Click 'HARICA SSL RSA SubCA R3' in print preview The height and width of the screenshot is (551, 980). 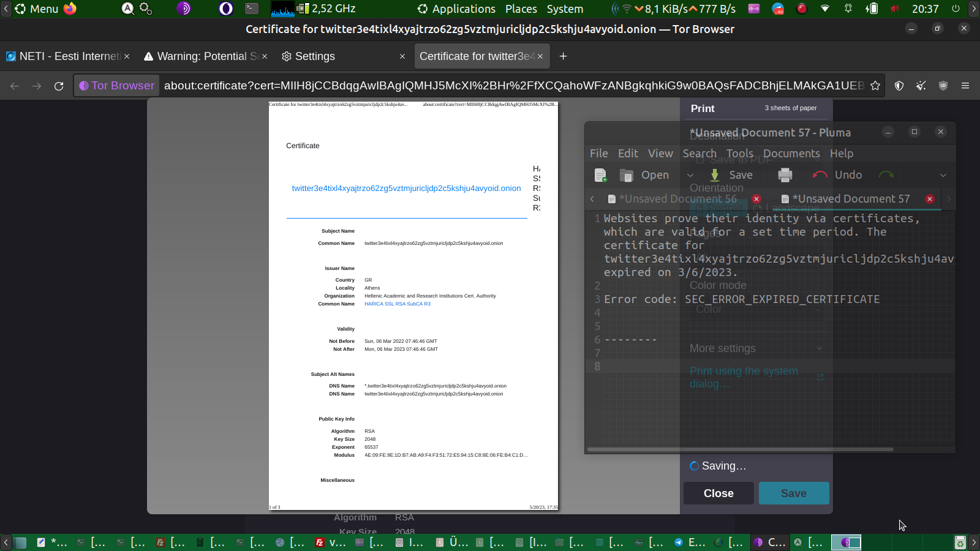[398, 304]
